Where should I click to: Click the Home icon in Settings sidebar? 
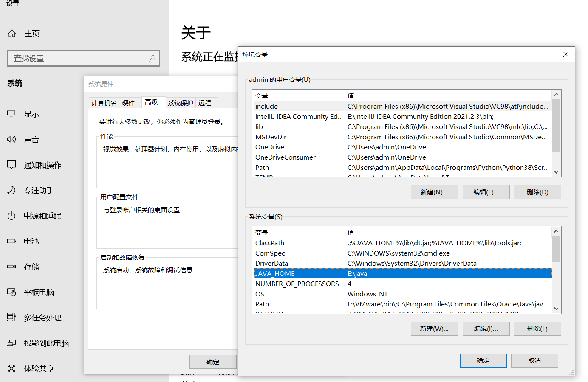pos(12,33)
